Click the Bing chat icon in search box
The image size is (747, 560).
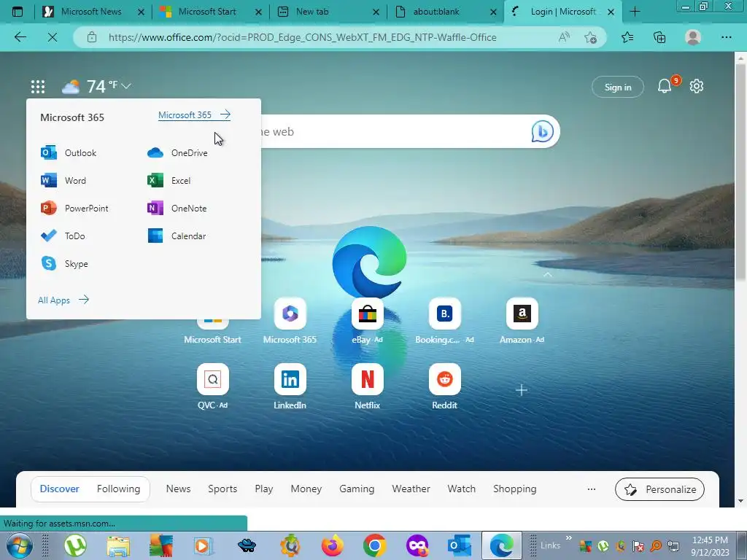click(543, 131)
